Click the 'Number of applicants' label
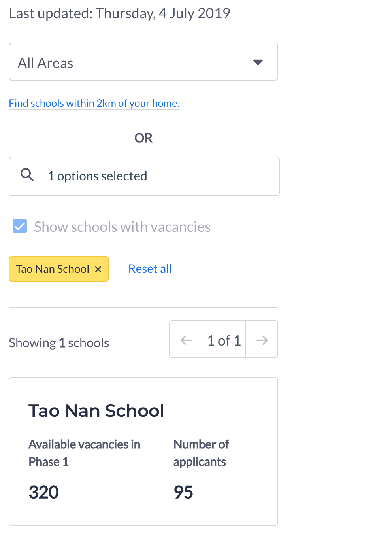 (x=201, y=453)
